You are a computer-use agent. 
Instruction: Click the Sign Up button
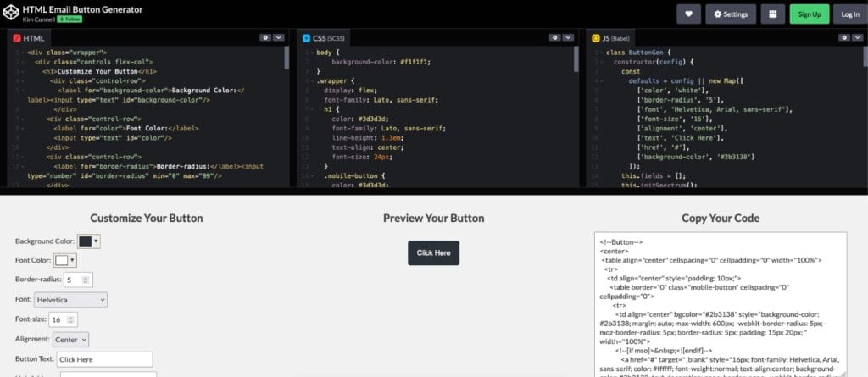point(810,14)
